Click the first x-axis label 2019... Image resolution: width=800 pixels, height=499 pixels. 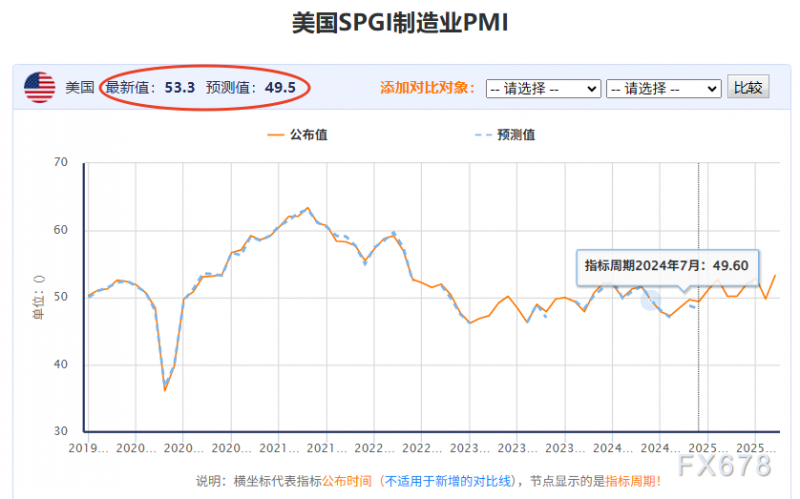pos(89,448)
